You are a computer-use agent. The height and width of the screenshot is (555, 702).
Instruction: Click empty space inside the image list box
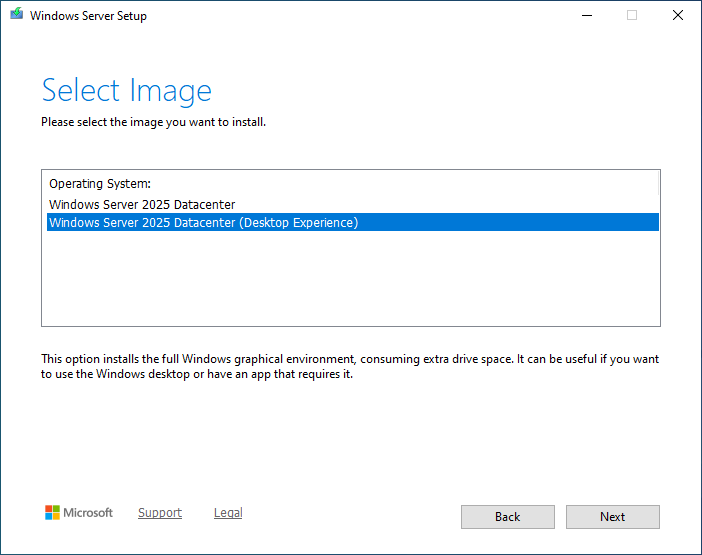pyautogui.click(x=350, y=280)
